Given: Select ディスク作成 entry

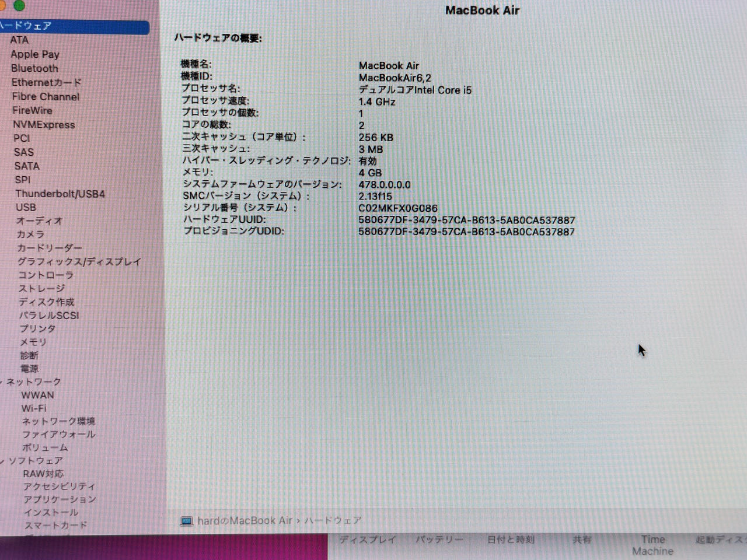Looking at the screenshot, I should (x=47, y=302).
